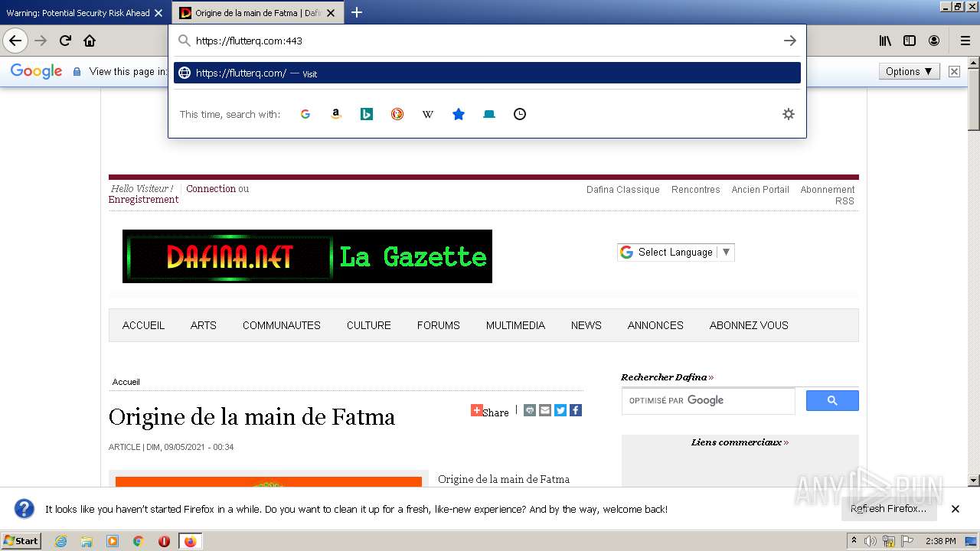Image resolution: width=980 pixels, height=551 pixels.
Task: Open the Ancien Portail link
Action: (x=760, y=190)
